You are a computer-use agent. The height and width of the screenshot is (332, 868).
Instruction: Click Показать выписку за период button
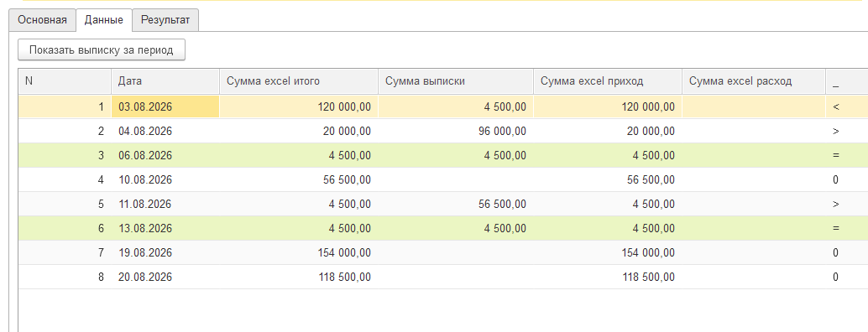click(x=102, y=49)
